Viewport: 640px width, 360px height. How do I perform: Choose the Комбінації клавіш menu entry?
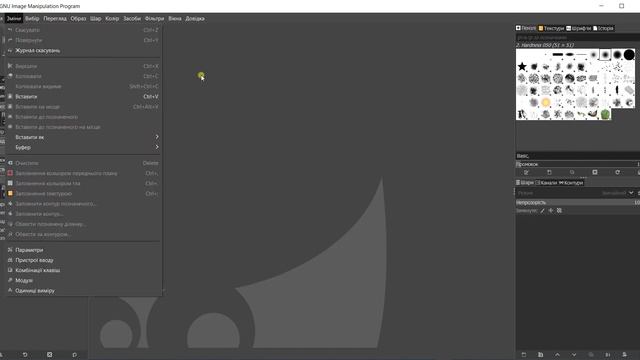click(83, 270)
